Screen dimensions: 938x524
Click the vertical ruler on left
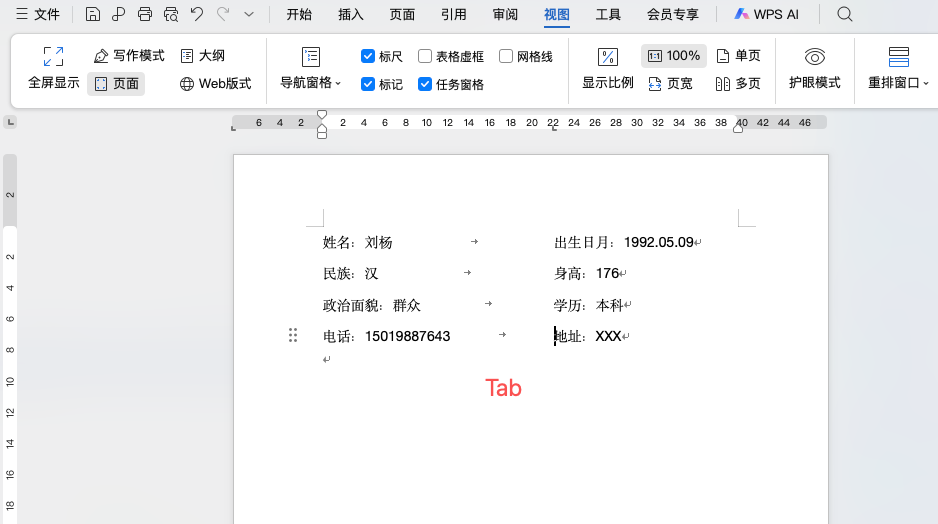pyautogui.click(x=10, y=339)
